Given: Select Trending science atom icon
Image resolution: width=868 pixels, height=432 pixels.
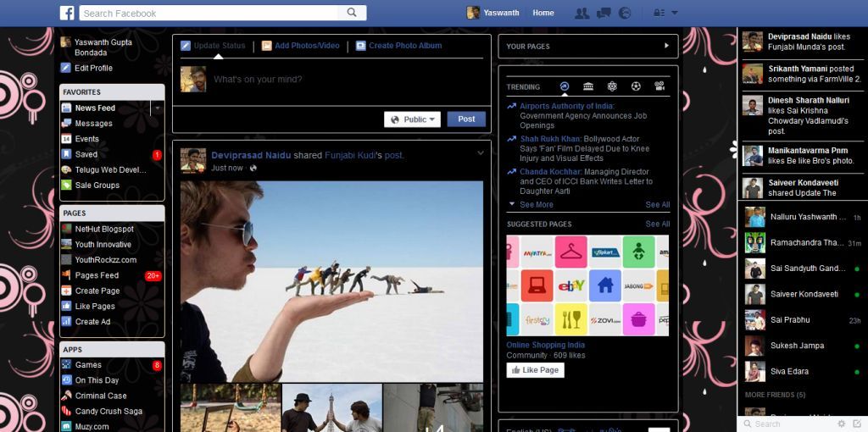Looking at the screenshot, I should [612, 86].
